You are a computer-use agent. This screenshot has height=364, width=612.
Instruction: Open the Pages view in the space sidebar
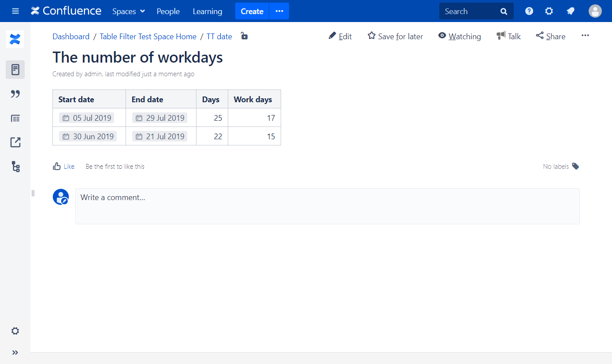[x=15, y=70]
